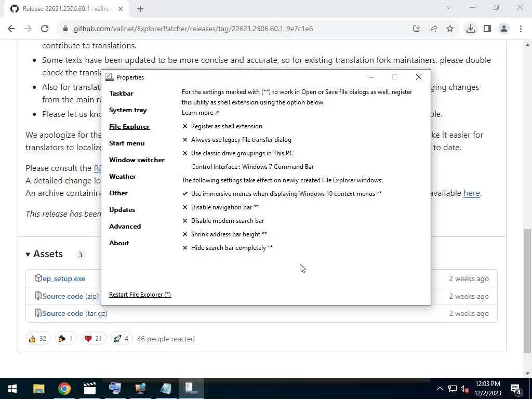The image size is (532, 399).
Task: Click the page vertical scrollbar thumb
Action: (x=527, y=292)
